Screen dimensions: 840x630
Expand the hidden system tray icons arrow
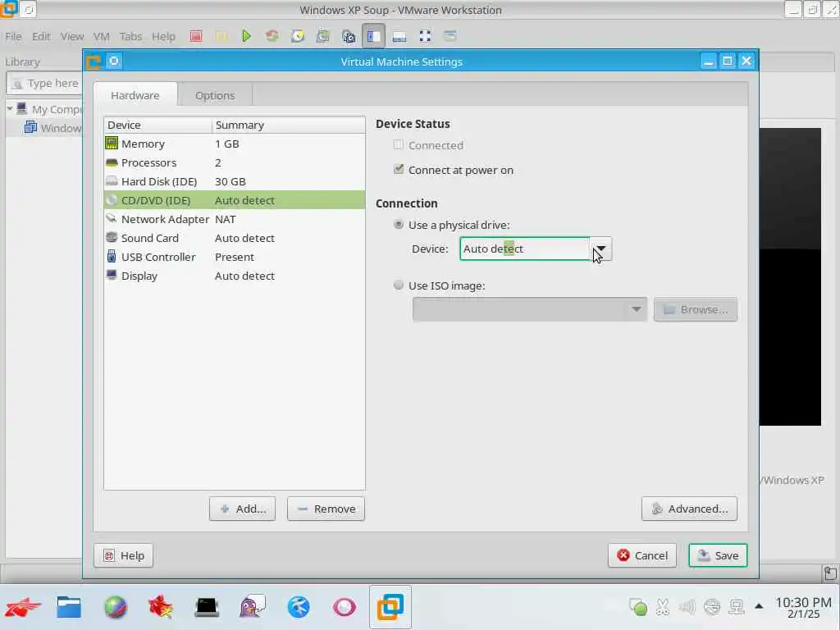pyautogui.click(x=759, y=606)
